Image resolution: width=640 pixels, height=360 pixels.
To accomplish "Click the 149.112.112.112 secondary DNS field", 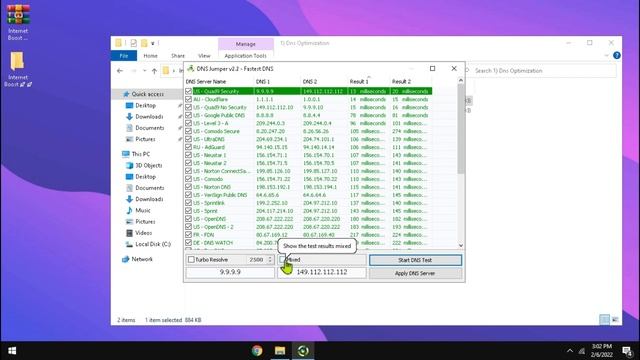I will (322, 272).
